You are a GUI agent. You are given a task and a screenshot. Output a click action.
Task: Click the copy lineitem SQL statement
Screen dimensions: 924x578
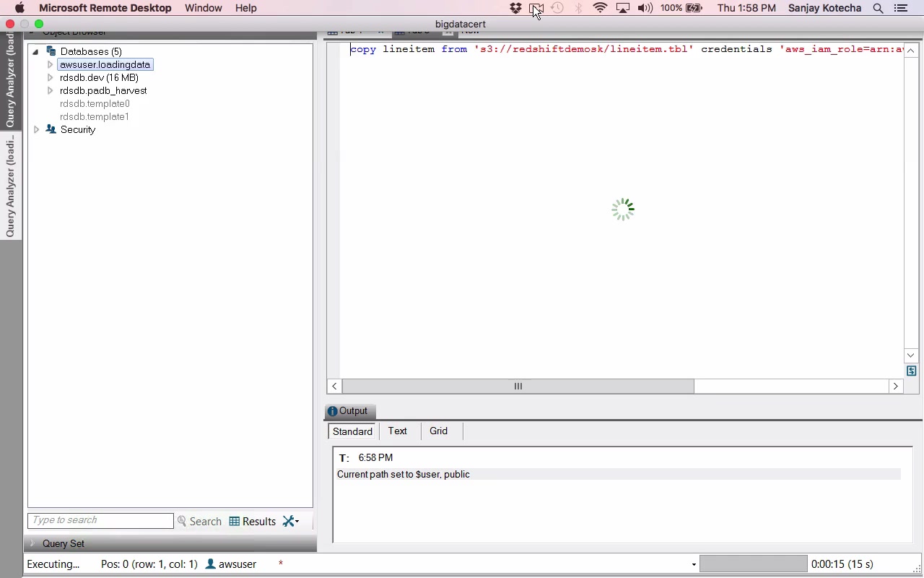tap(627, 50)
